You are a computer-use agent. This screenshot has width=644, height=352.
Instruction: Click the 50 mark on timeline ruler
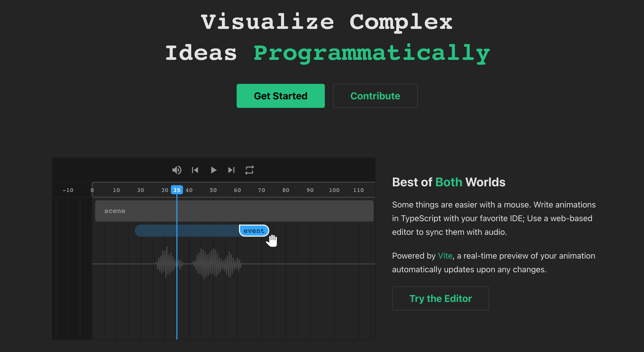213,190
